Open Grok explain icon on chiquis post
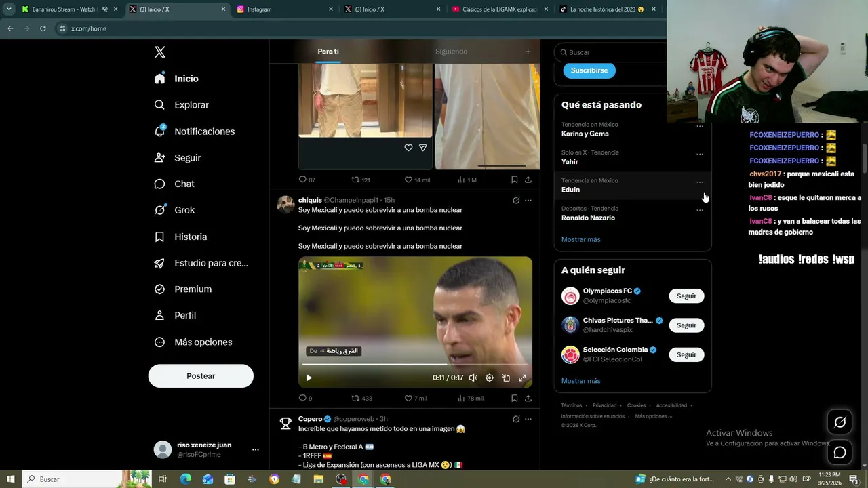The height and width of the screenshot is (488, 868). coord(516,201)
